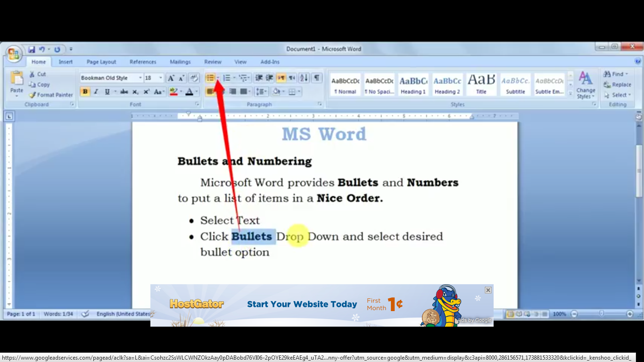Increase the paragraph indent

click(x=270, y=78)
